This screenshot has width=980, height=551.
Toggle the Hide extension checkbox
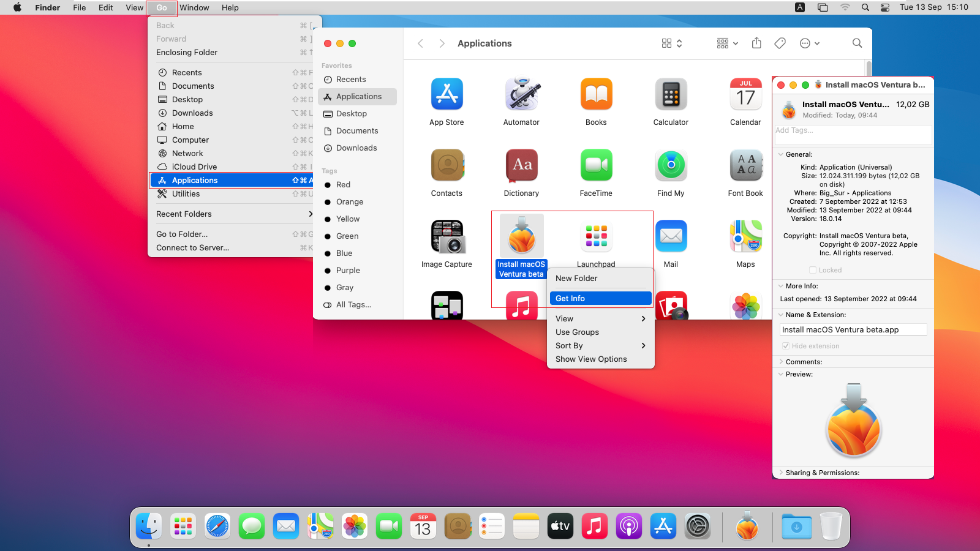point(786,346)
